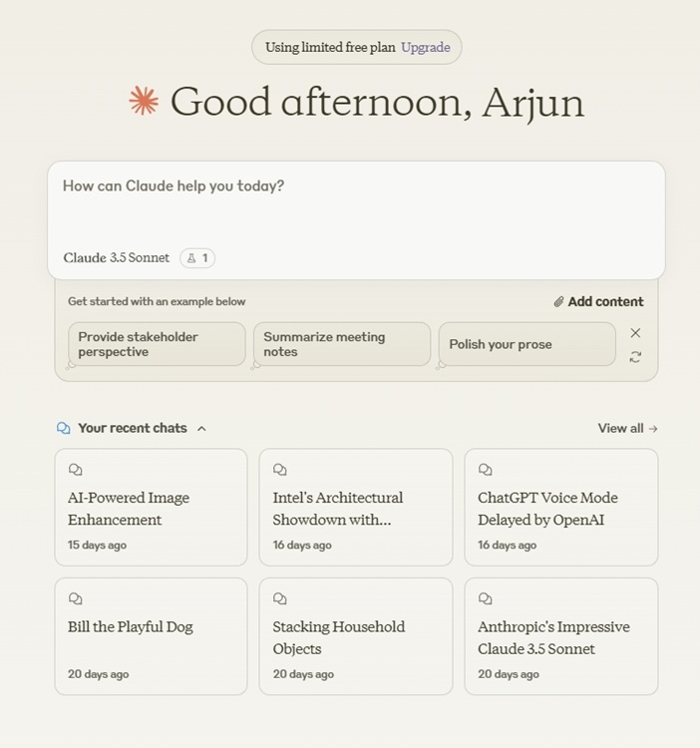Click the Upgrade link in plan banner
Viewport: 700px width, 748px height.
(426, 47)
